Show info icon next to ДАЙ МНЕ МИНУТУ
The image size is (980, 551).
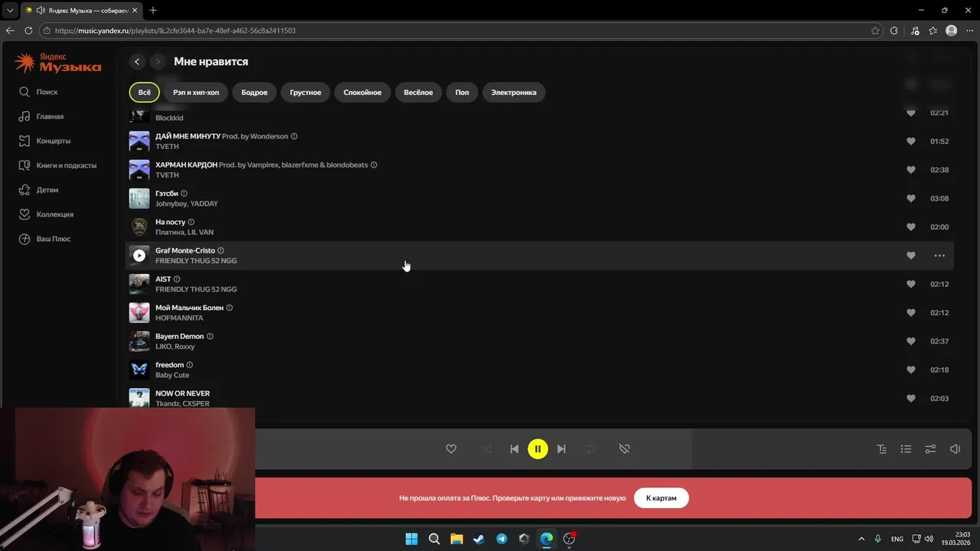tap(295, 136)
